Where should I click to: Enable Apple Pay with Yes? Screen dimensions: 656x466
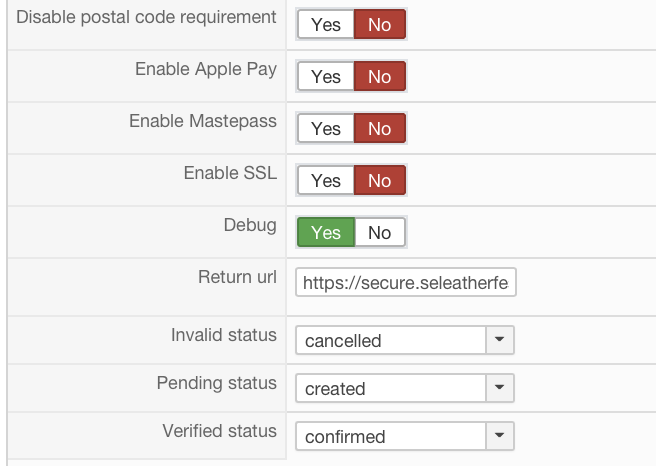coord(326,76)
